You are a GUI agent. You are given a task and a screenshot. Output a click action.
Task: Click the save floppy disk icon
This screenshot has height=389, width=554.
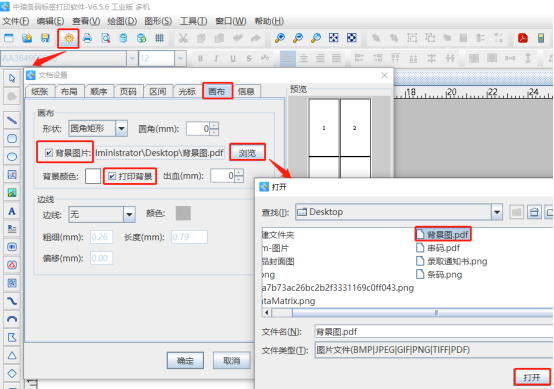(45, 38)
